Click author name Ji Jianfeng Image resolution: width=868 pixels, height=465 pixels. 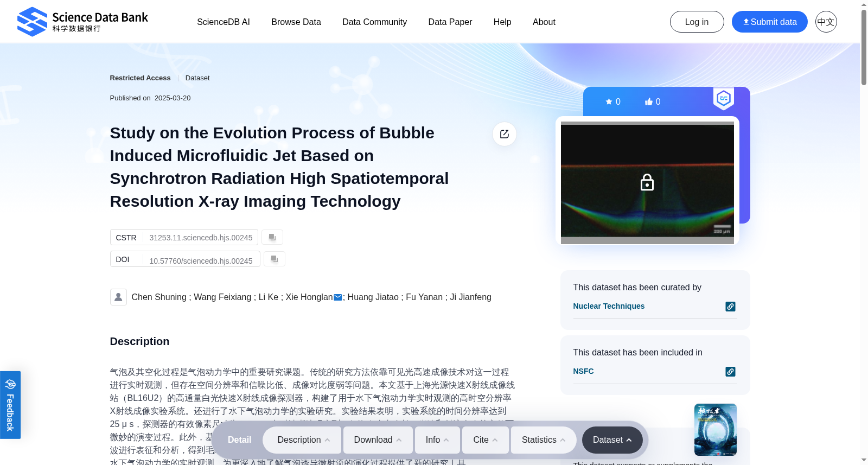coord(470,297)
